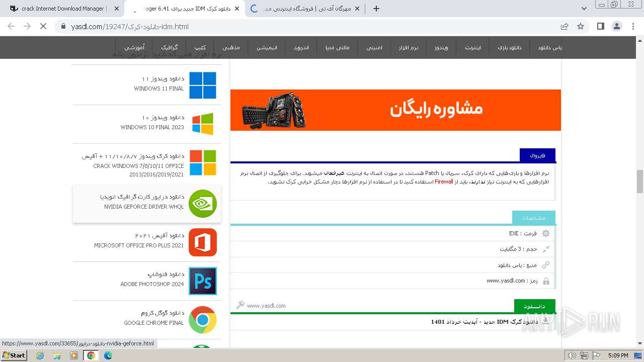Open Microsoft Edge from the taskbar
Viewport: 644px width, 362px height.
point(108,355)
